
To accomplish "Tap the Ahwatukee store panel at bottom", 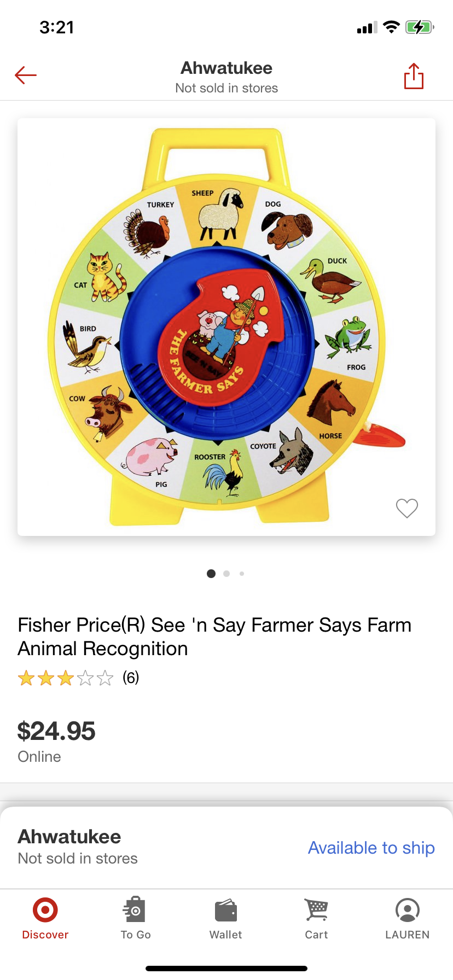I will pyautogui.click(x=78, y=846).
